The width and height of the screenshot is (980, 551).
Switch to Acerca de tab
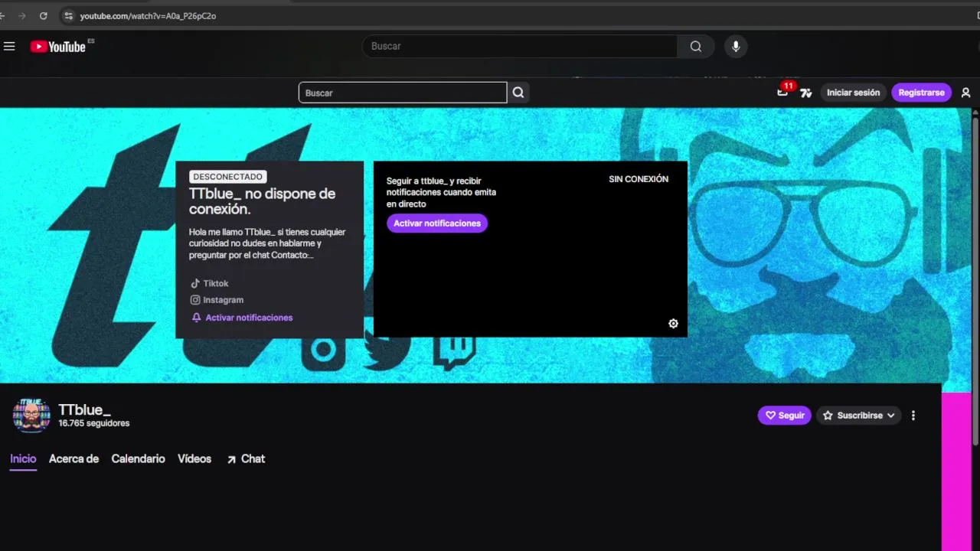(73, 459)
